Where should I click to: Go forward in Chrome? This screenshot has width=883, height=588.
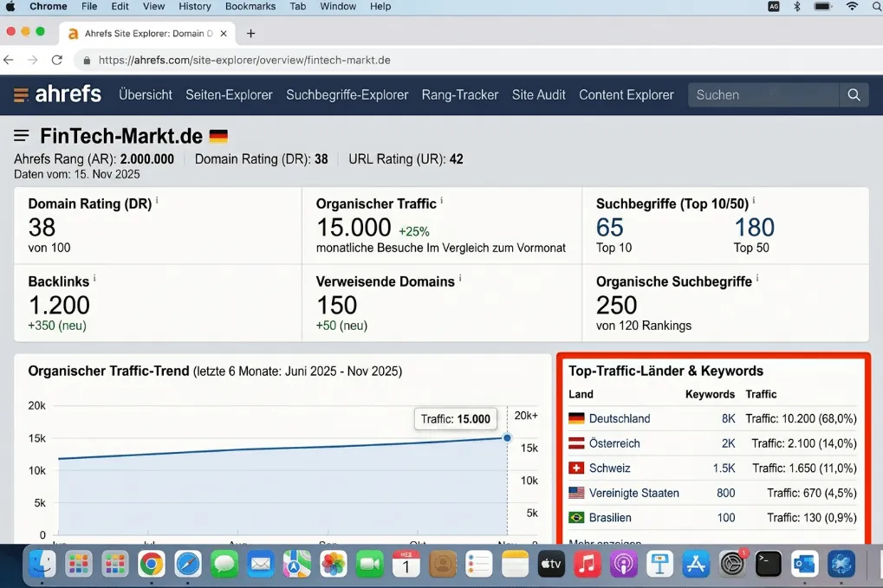pos(33,61)
